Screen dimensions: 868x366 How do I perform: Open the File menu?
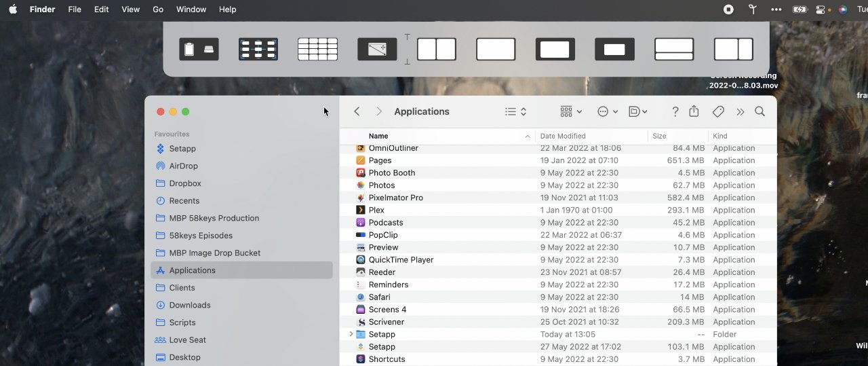[75, 10]
